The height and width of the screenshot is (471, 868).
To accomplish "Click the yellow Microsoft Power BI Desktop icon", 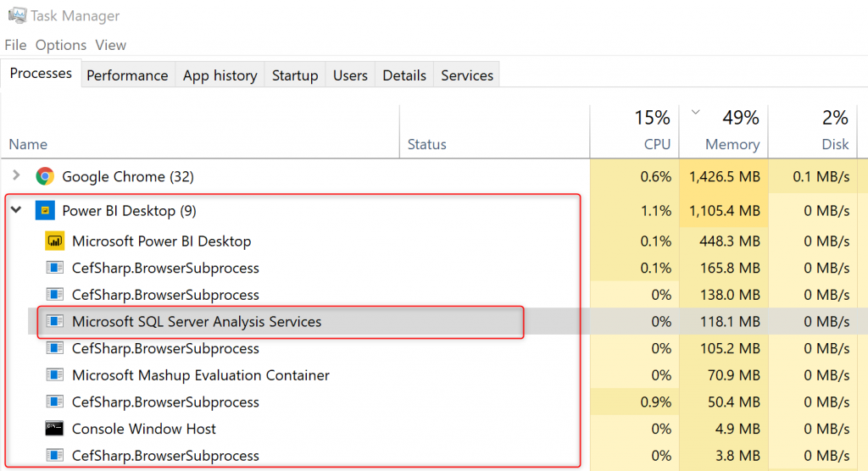I will coord(54,241).
